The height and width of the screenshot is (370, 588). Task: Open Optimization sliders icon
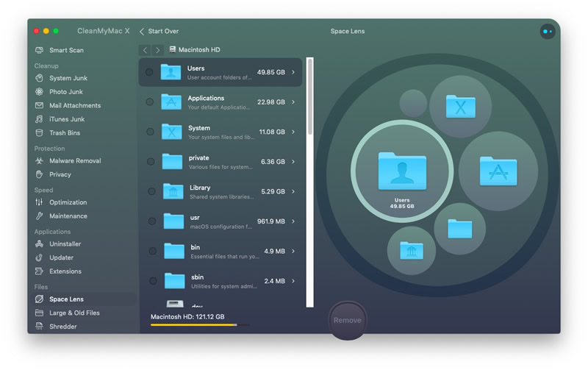39,202
